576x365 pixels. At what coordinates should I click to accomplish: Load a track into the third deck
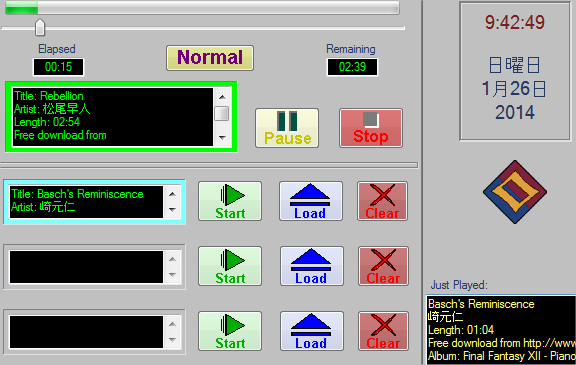point(312,331)
